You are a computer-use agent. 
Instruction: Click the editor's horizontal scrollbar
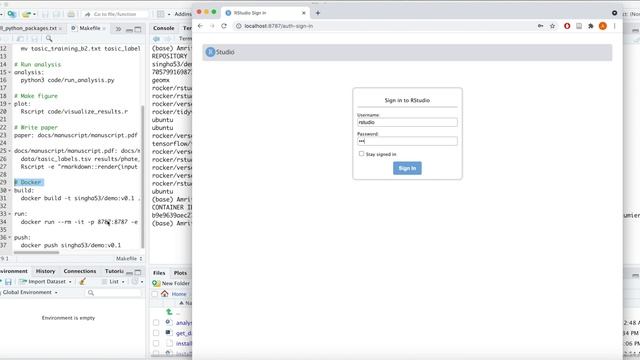pyautogui.click(x=36, y=252)
